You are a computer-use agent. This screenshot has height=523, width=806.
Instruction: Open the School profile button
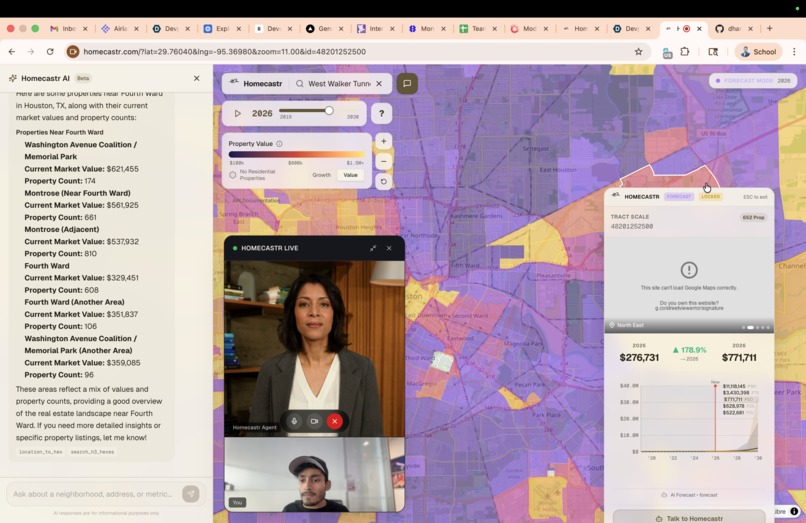point(758,51)
